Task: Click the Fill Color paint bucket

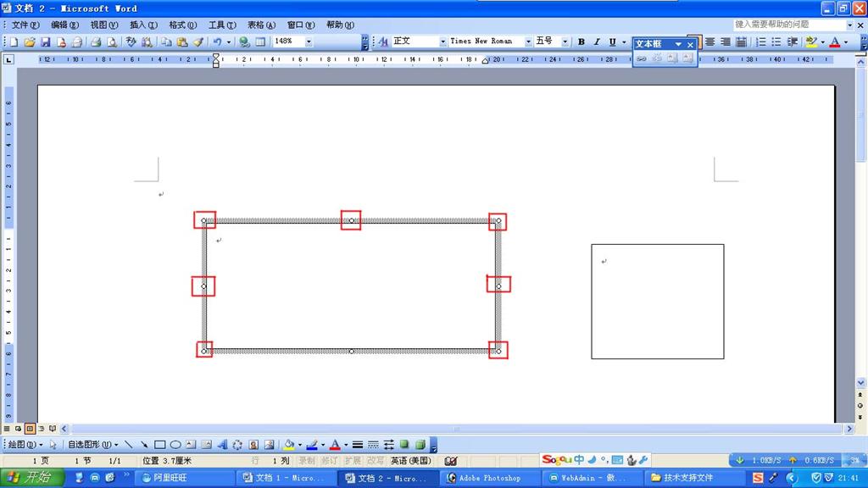Action: coord(289,444)
